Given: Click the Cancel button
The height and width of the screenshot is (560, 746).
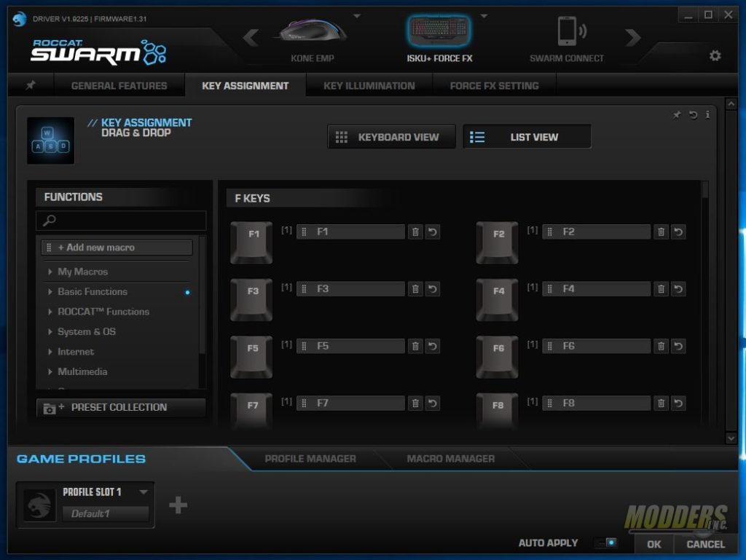Looking at the screenshot, I should pos(705,544).
